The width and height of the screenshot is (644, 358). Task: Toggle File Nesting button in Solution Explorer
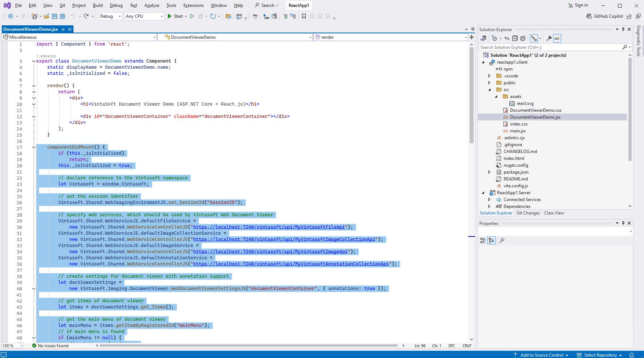pos(534,38)
